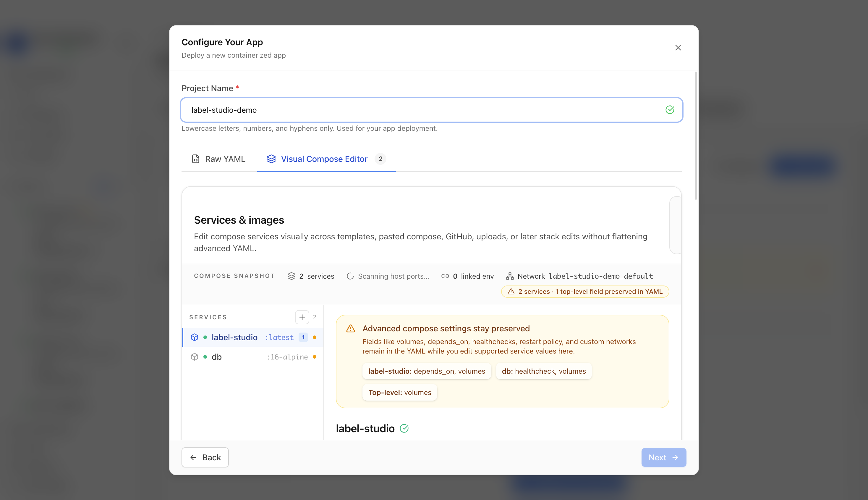868x500 pixels.
Task: Click the COMPOSE SNAPSHOT label
Action: coord(234,276)
